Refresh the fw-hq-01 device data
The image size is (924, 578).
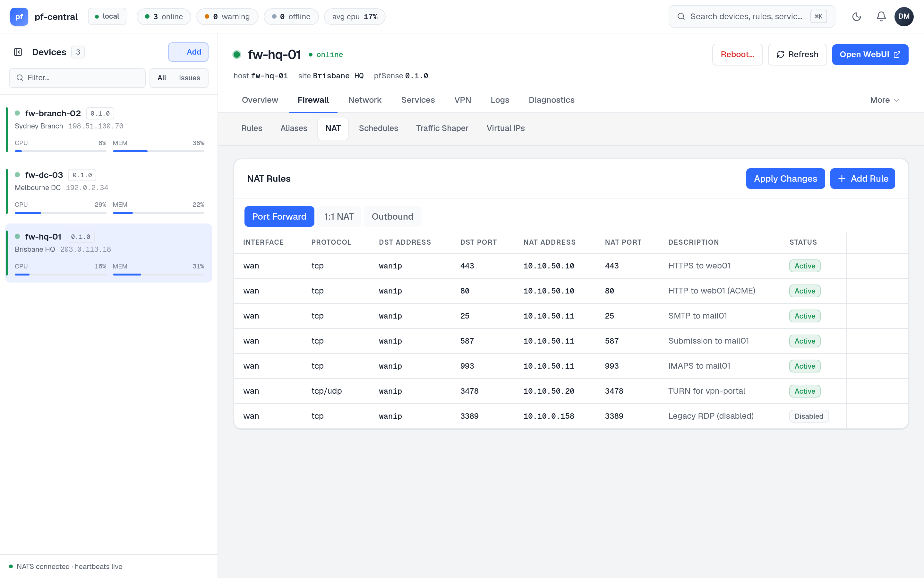[x=797, y=54]
